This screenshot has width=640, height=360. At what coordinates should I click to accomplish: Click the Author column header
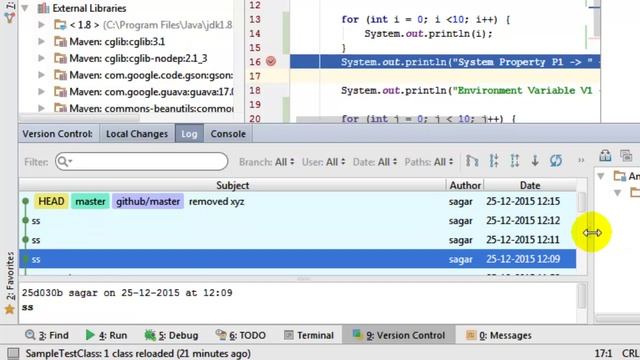point(465,185)
